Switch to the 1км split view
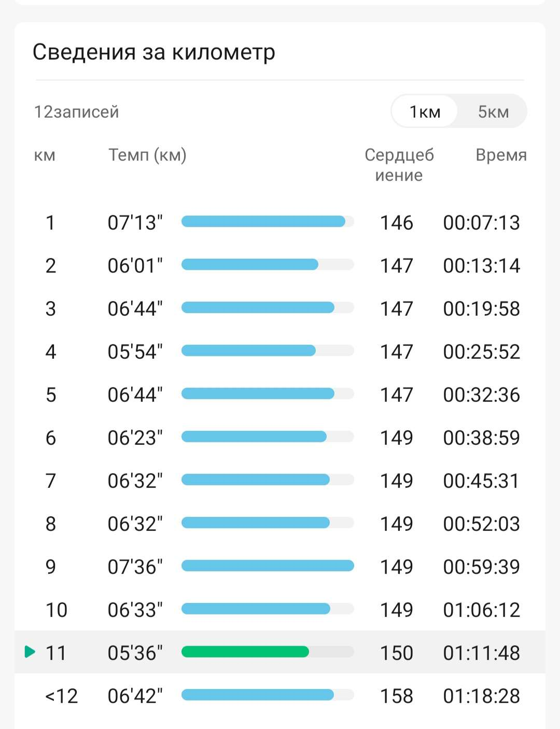 (x=425, y=111)
